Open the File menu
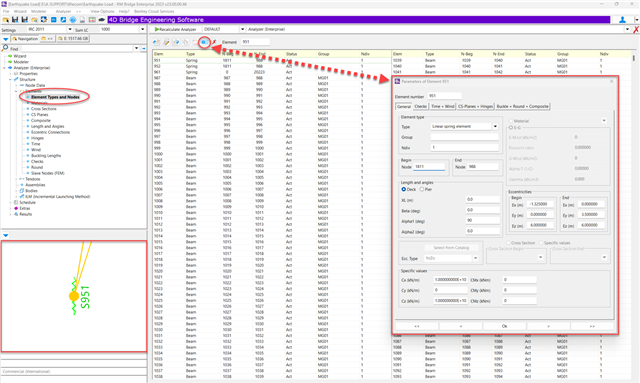 [x=6, y=11]
